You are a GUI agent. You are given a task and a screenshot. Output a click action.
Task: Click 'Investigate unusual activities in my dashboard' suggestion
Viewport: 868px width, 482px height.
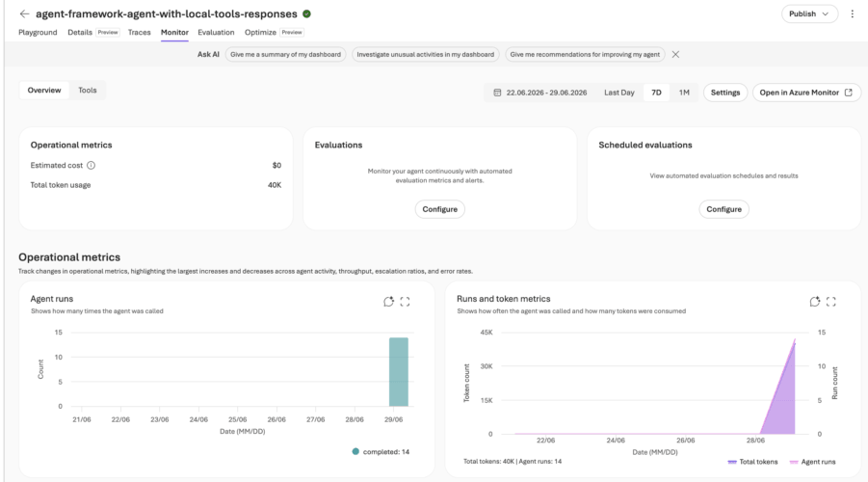425,54
